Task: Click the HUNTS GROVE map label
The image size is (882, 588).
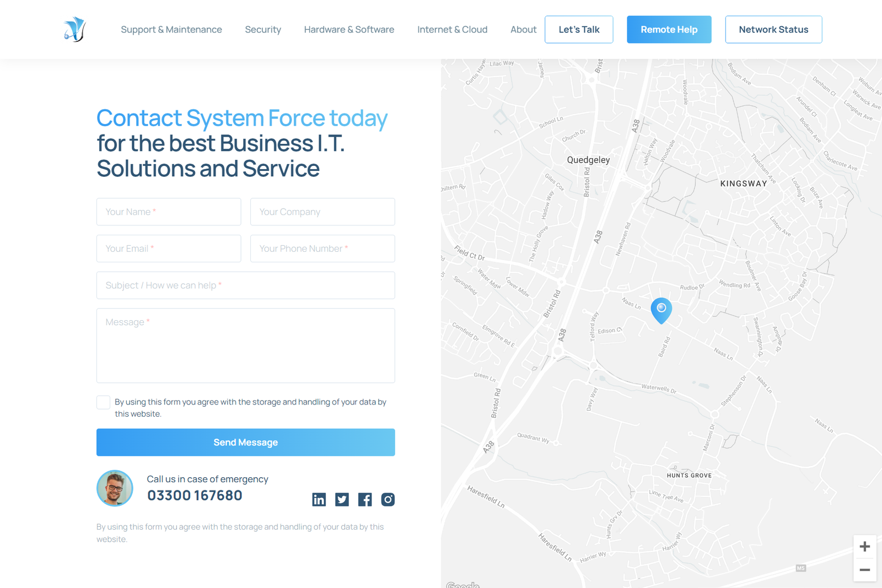Action: tap(689, 476)
